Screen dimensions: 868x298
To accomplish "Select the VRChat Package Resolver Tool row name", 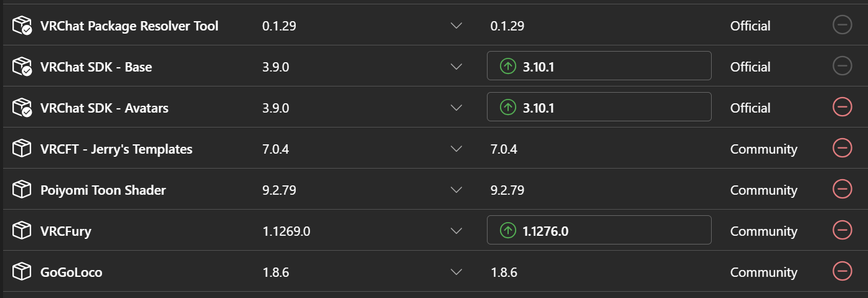I will [x=129, y=26].
